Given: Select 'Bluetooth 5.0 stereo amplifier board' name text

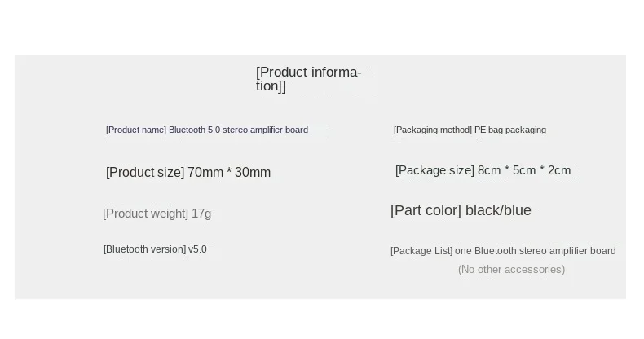Looking at the screenshot, I should (238, 130).
